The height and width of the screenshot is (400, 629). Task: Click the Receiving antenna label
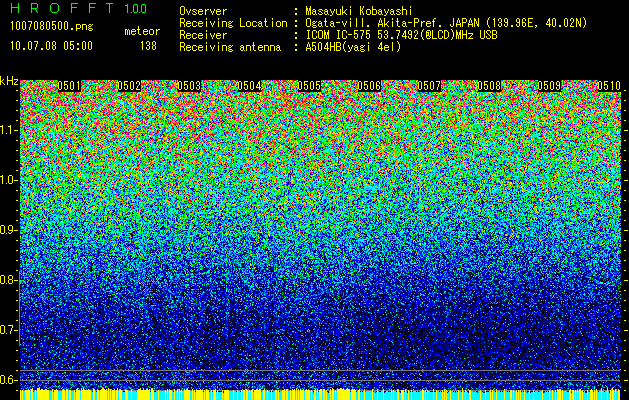[230, 47]
